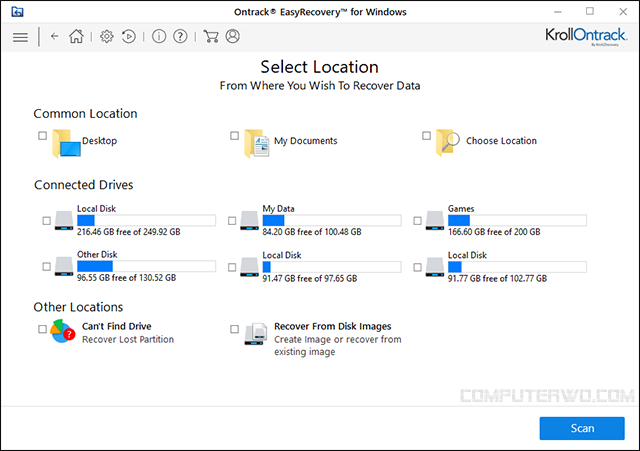Open the help question mark icon
This screenshot has height=451, width=640.
(x=180, y=36)
